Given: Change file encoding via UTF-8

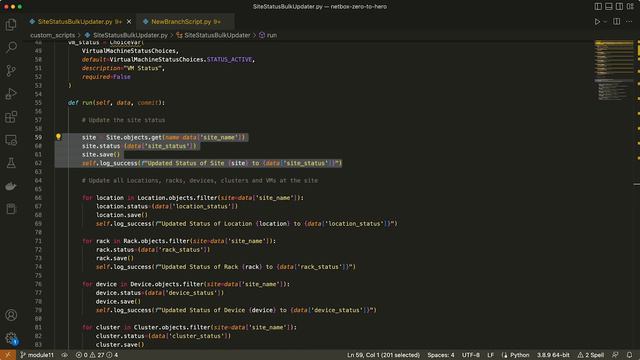Looking at the screenshot, I should click(471, 355).
